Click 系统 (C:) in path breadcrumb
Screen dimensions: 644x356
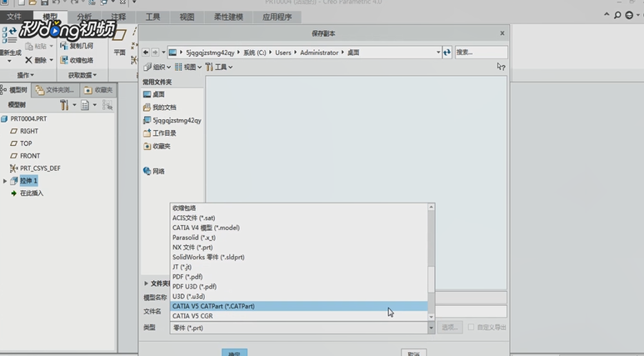[255, 53]
